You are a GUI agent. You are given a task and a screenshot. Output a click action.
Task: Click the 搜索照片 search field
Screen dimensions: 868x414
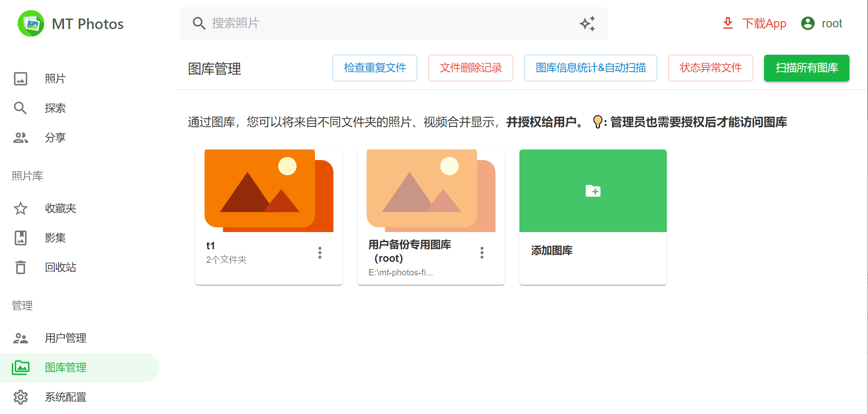coord(387,24)
